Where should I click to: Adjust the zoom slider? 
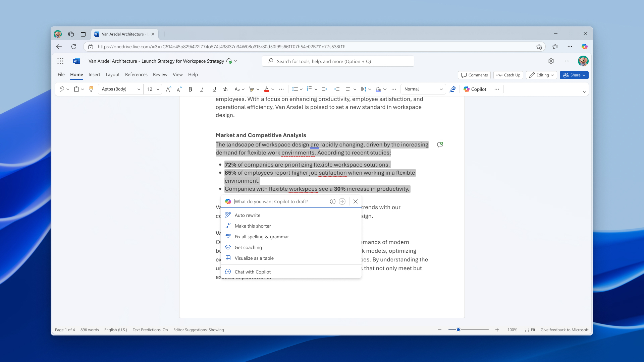(458, 329)
